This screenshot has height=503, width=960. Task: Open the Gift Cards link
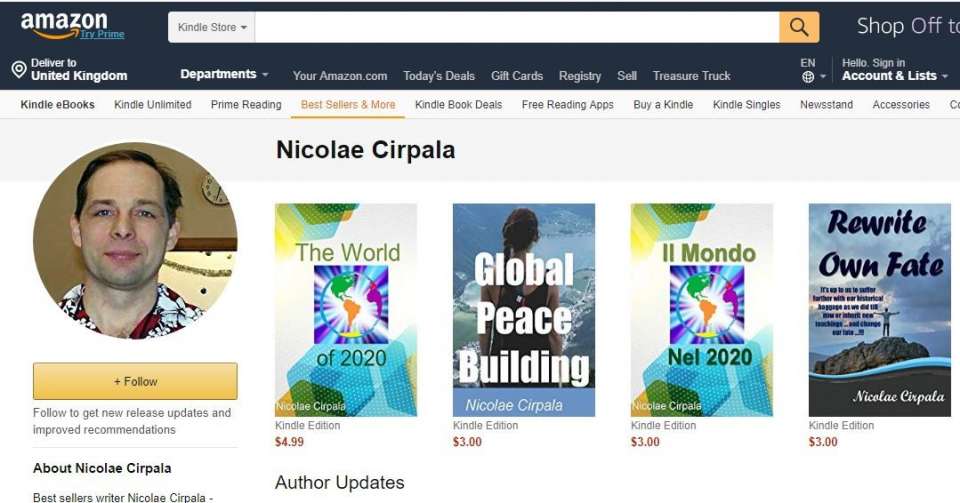point(517,76)
